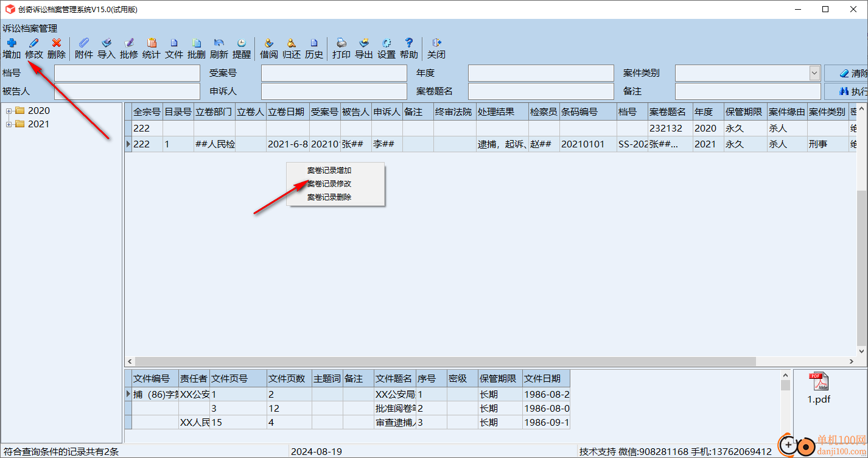868x458 pixels.
Task: Choose 案卷记录增加 from context menu
Action: 329,171
